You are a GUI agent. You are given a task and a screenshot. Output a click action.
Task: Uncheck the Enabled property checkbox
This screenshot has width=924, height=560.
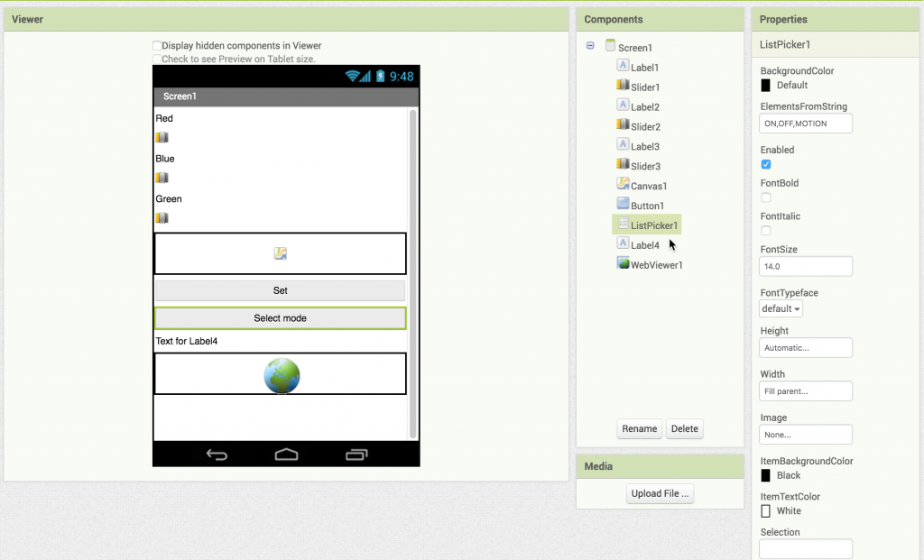[766, 164]
